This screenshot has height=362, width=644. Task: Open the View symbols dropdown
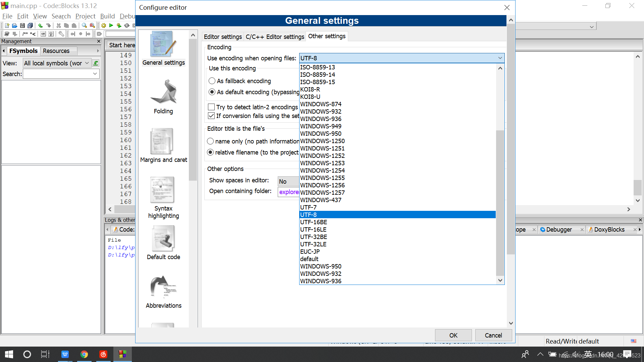coord(87,63)
